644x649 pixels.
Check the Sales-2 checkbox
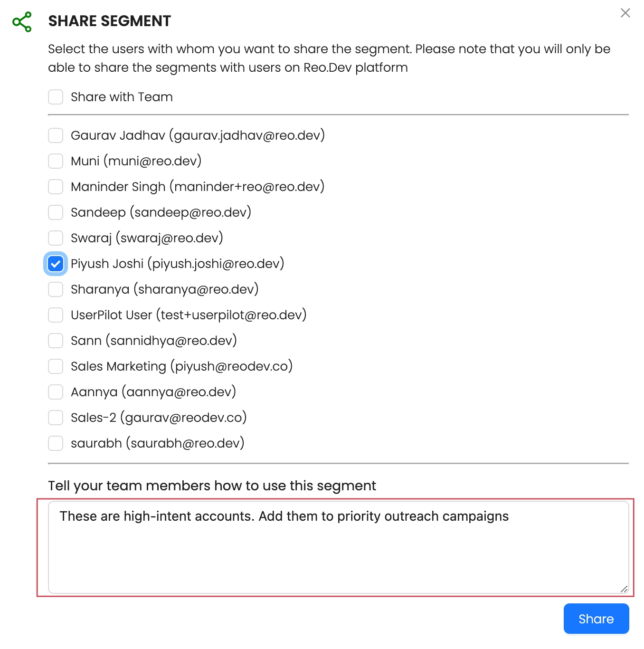click(x=56, y=418)
